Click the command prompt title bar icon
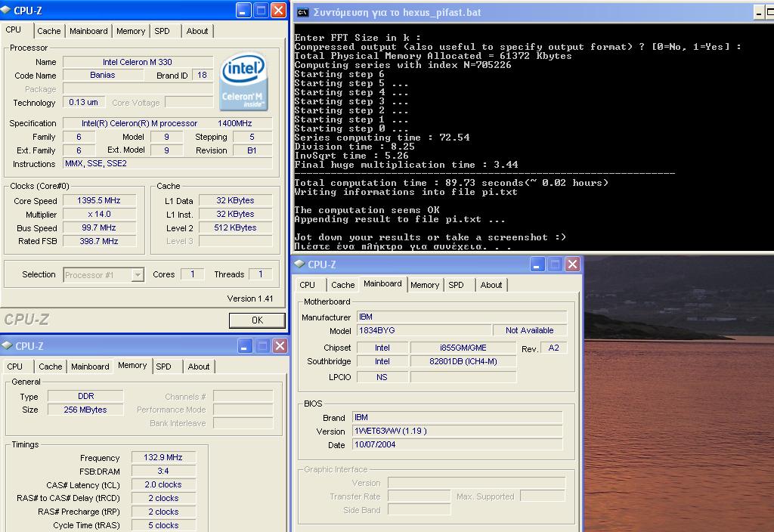 (302, 12)
